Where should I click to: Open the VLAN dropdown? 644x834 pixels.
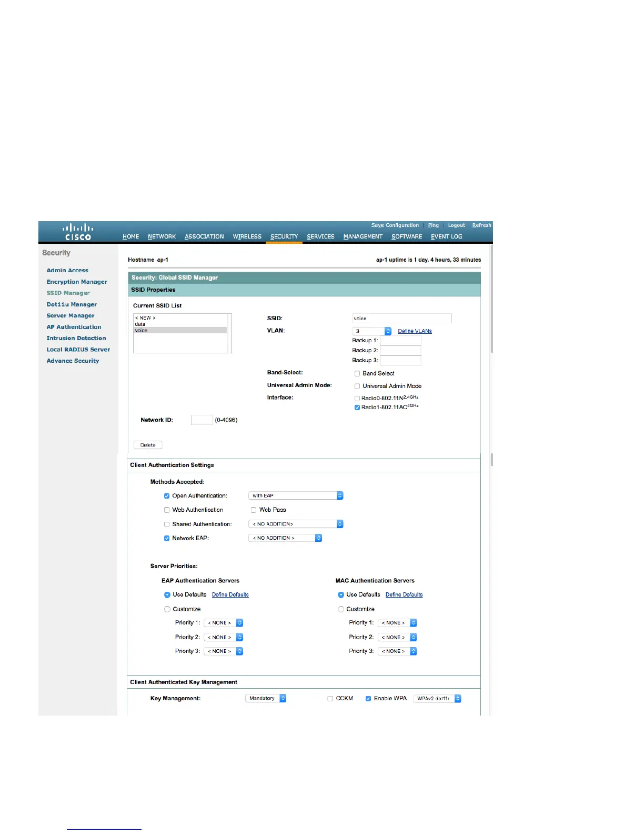tap(372, 331)
